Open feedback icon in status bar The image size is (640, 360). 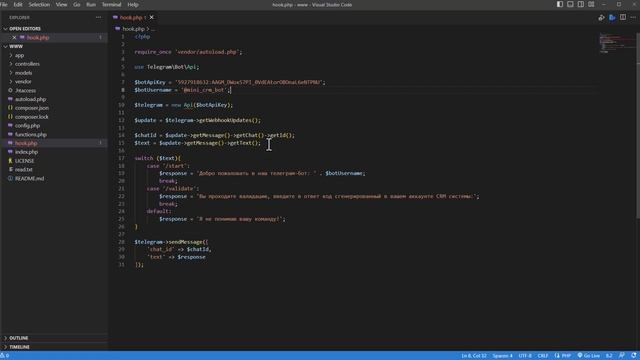[x=622, y=356]
